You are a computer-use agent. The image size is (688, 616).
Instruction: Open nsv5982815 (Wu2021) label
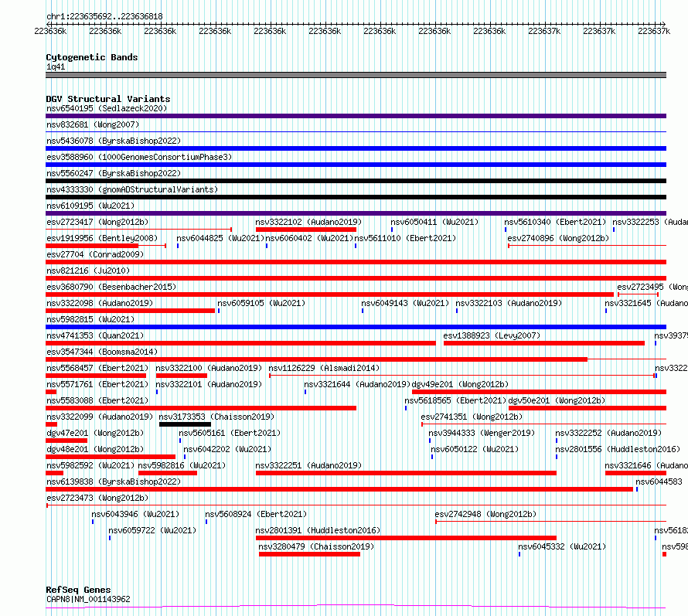click(x=90, y=319)
